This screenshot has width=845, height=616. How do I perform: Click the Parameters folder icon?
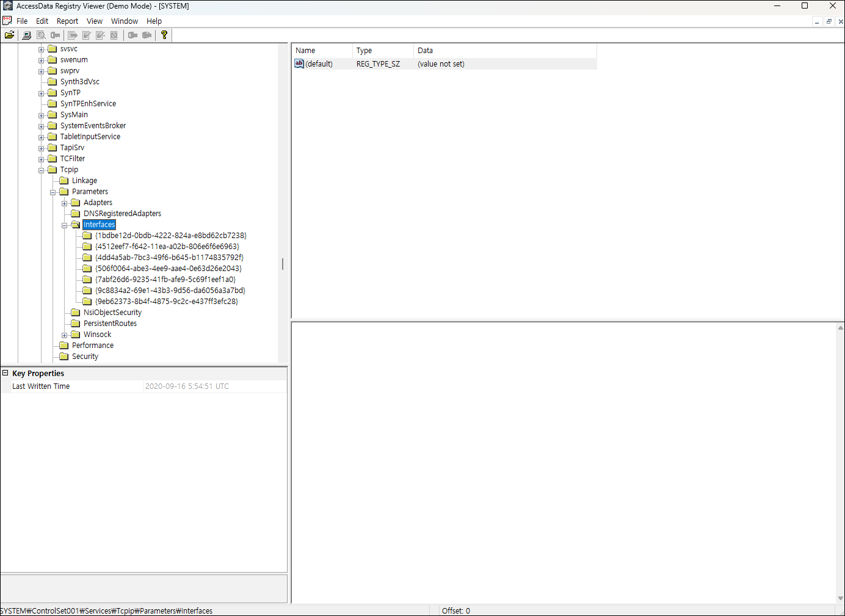click(64, 192)
